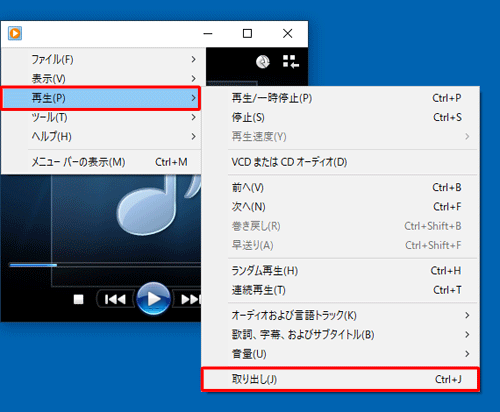Click the disabled 早送り(A) entry

(340, 245)
